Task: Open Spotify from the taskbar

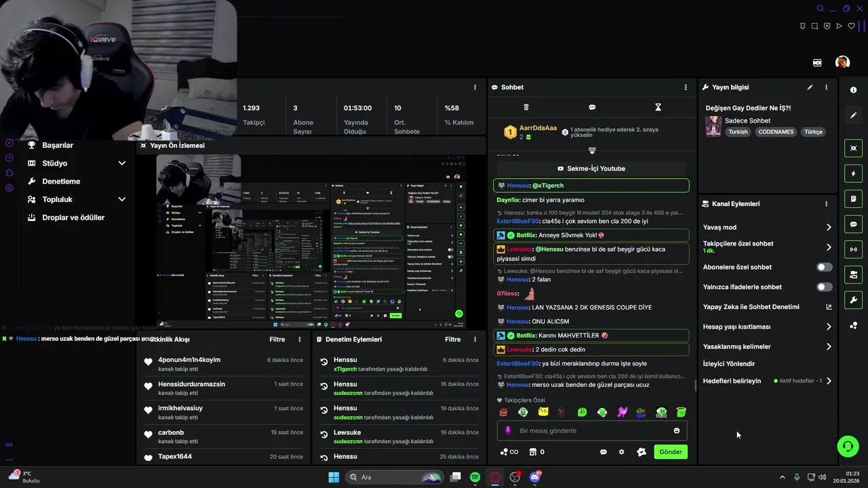Action: point(475,477)
